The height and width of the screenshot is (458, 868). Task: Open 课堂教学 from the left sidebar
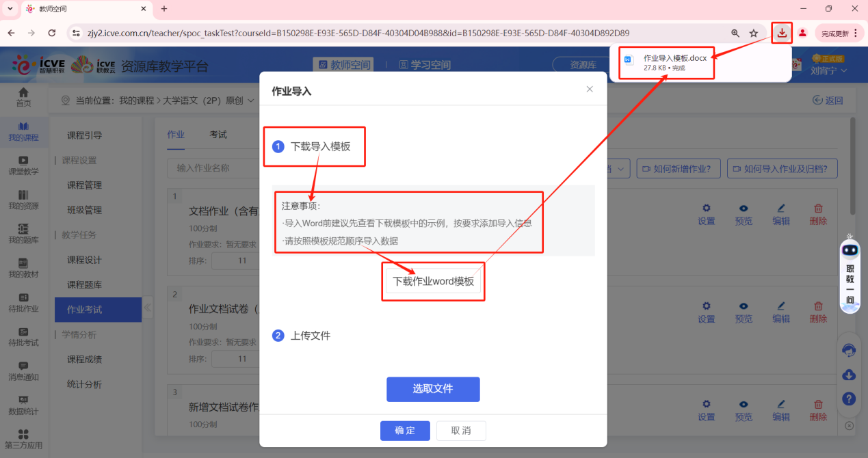click(x=23, y=164)
